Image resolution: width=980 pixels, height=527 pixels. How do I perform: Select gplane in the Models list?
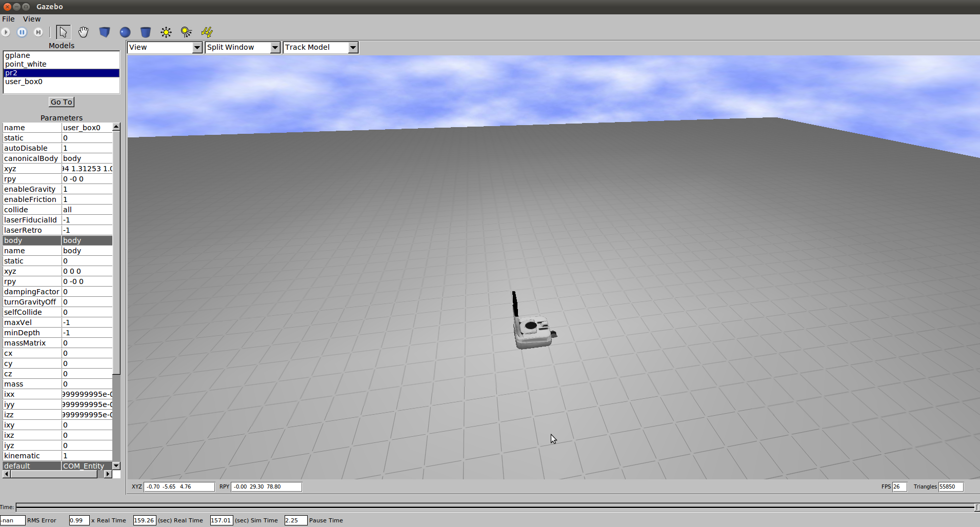[x=62, y=55]
